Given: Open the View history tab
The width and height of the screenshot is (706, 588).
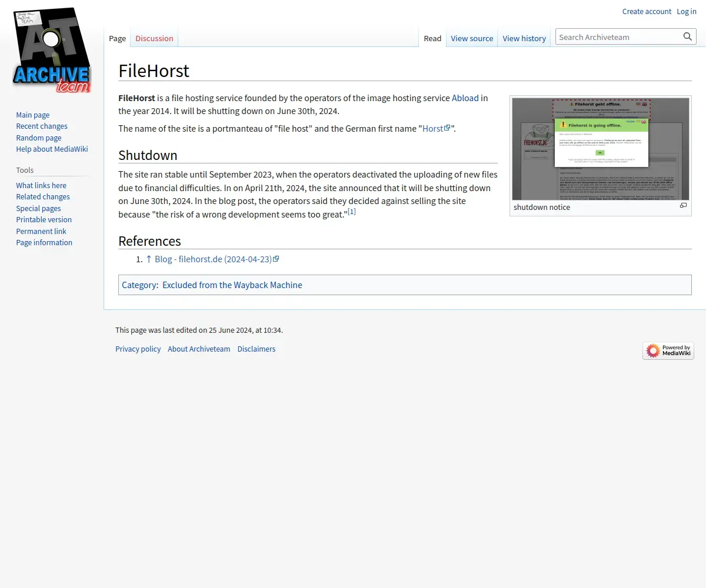Looking at the screenshot, I should tap(524, 38).
